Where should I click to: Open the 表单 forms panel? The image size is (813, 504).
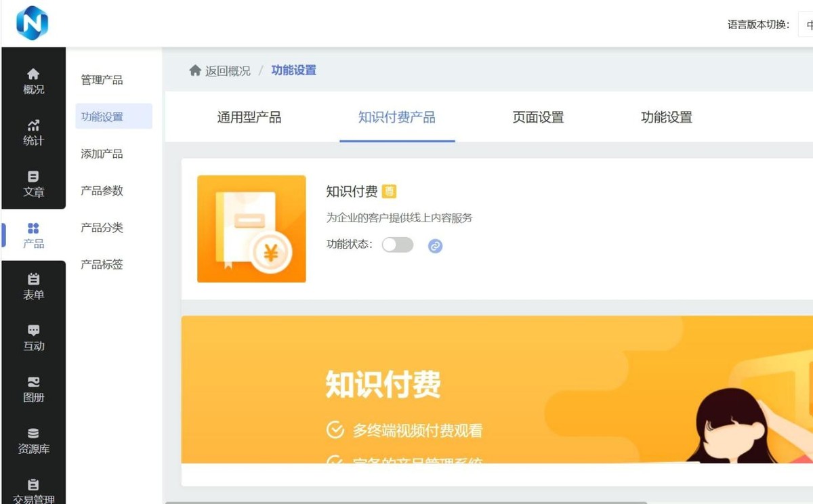[33, 287]
